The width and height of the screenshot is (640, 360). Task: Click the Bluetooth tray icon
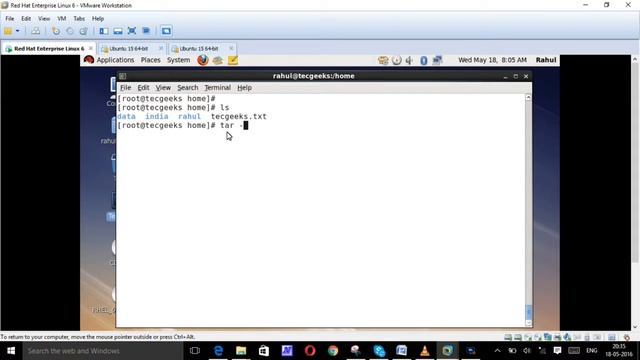[x=424, y=60]
